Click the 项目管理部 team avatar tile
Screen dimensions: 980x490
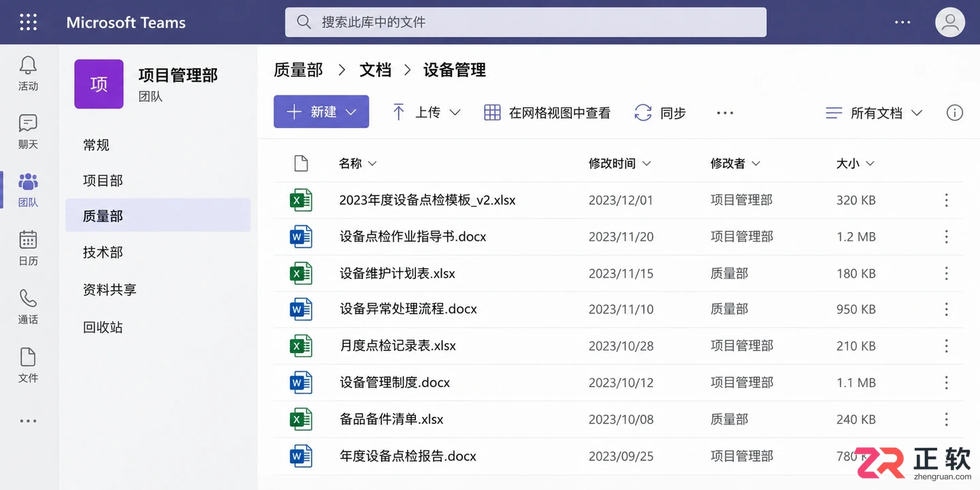point(99,84)
